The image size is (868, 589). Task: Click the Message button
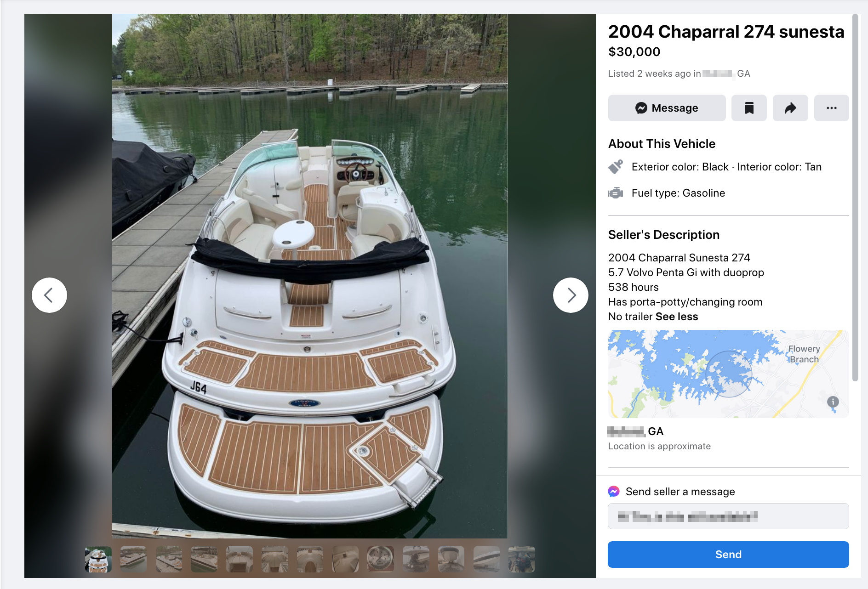point(667,108)
